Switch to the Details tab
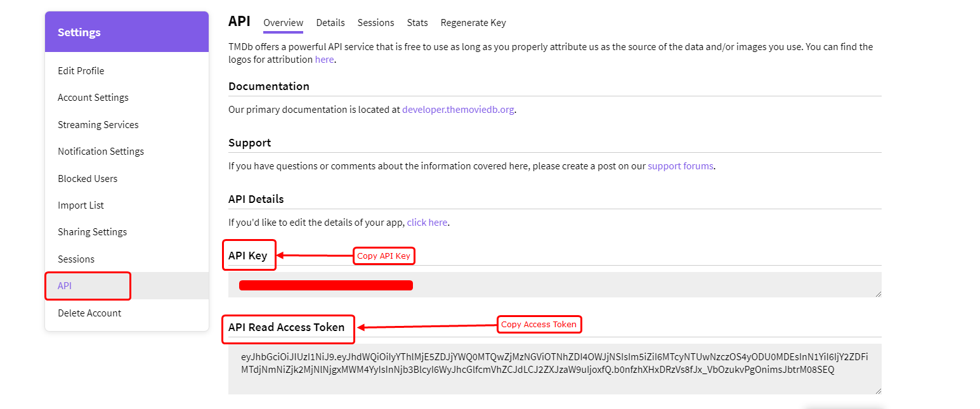This screenshot has height=409, width=980. point(330,23)
